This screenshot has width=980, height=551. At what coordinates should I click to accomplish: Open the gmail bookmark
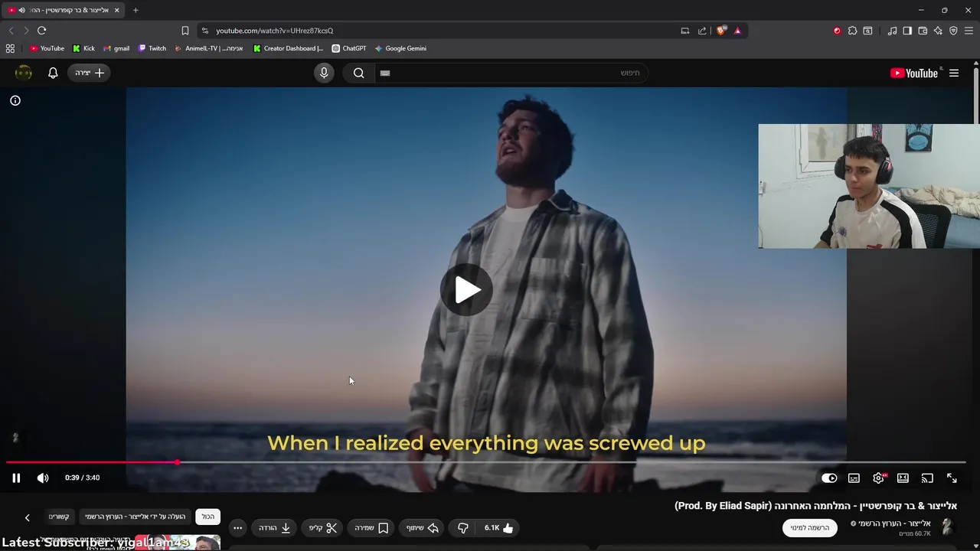click(116, 48)
